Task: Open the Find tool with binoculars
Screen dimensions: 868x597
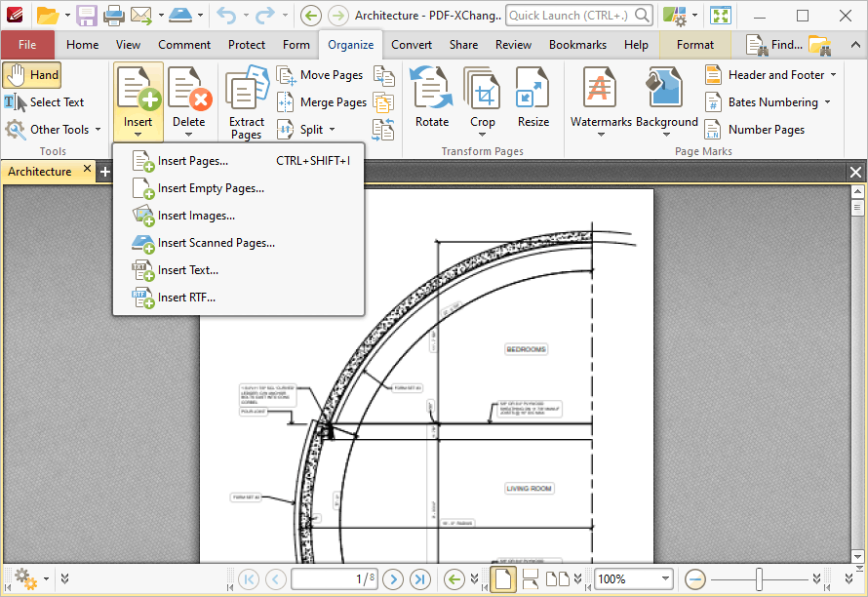Action: 774,45
